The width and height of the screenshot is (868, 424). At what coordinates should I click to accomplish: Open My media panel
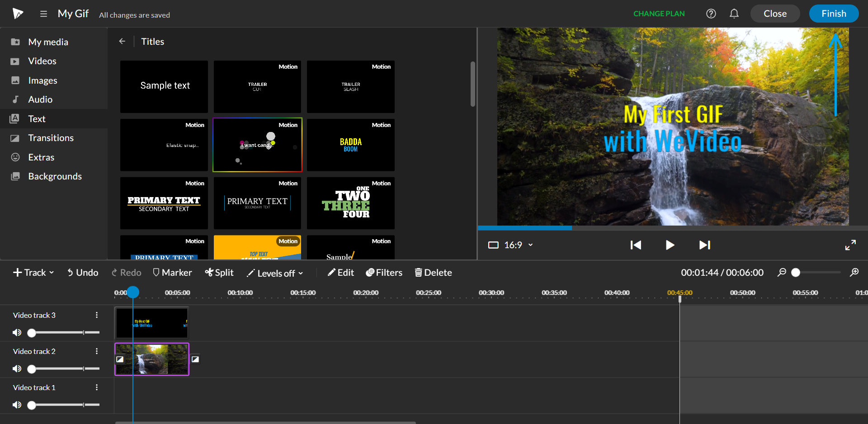tap(54, 42)
